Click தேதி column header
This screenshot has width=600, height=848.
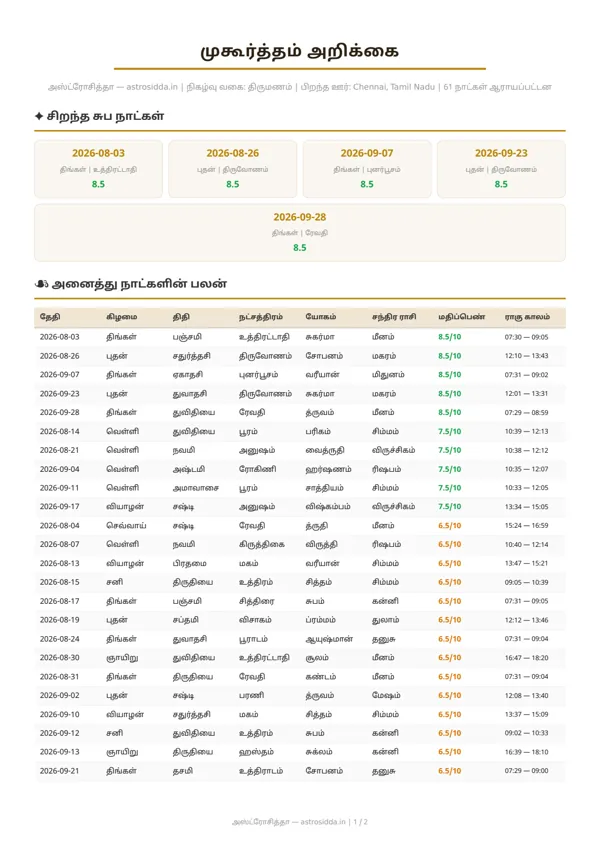[50, 317]
